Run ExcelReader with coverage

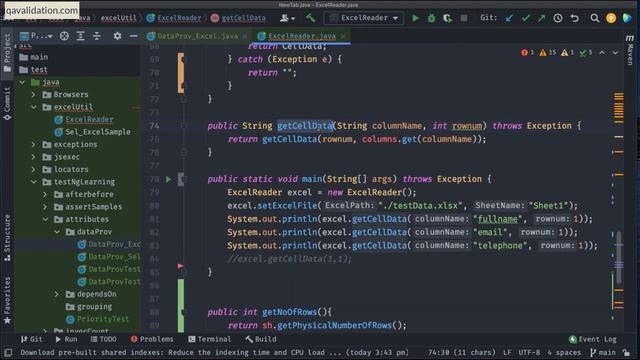click(447, 18)
